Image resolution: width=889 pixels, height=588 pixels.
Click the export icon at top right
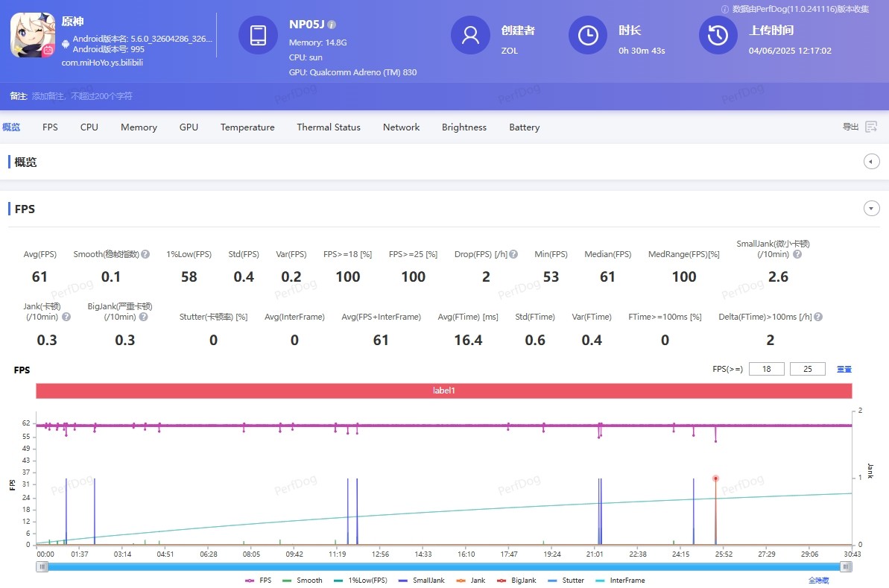click(870, 127)
